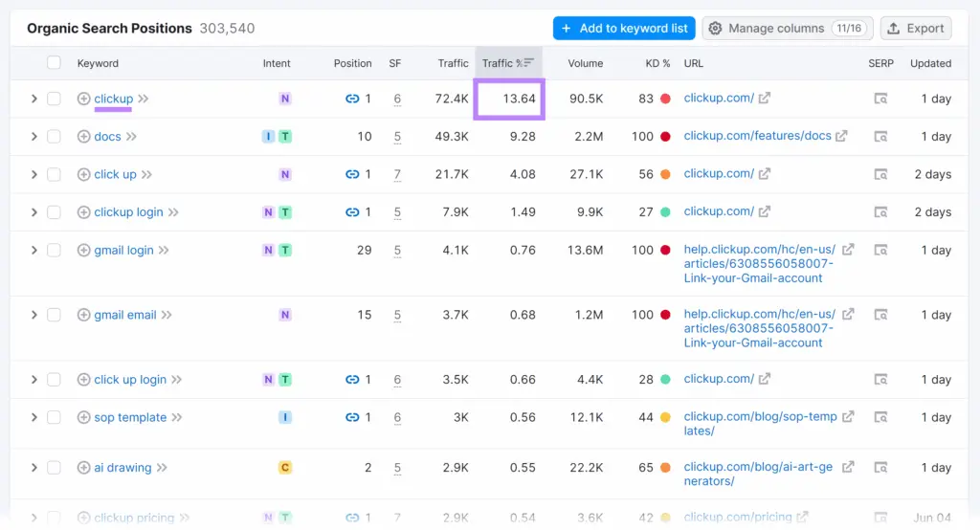
Task: Open external link icon for clickup.com/features/docs
Action: point(842,136)
